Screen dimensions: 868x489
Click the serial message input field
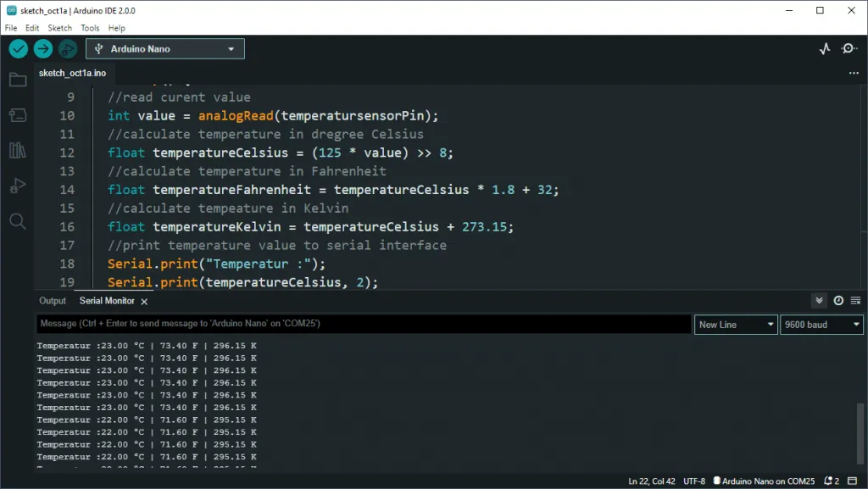pyautogui.click(x=364, y=325)
